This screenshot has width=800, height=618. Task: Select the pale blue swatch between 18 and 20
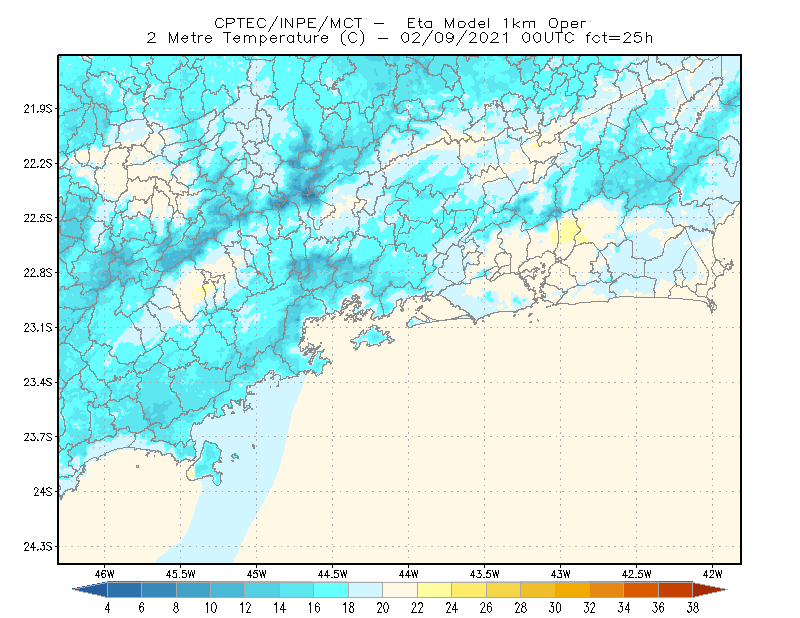pos(365,589)
